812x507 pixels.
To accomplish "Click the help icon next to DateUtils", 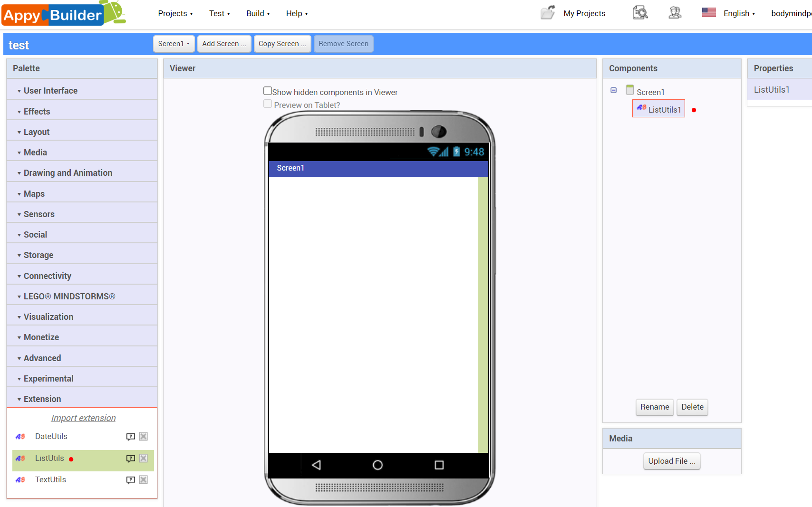I will [x=130, y=437].
